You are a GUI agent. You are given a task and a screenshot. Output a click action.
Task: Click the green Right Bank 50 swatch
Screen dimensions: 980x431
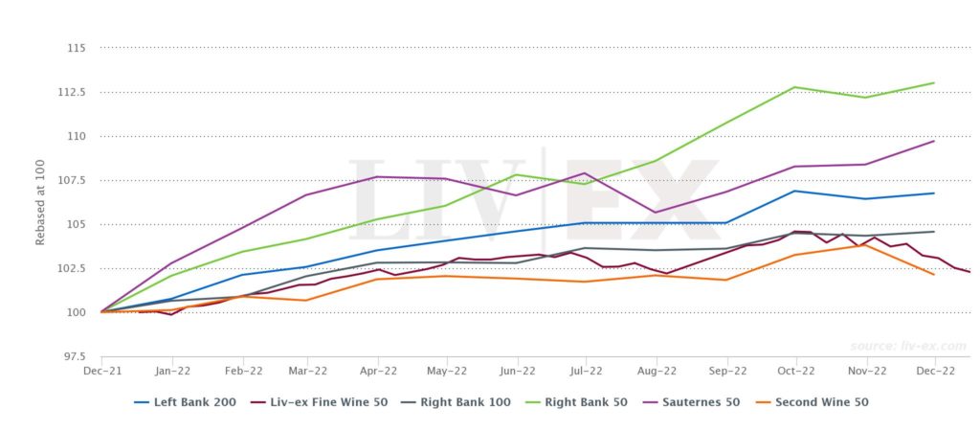coord(531,402)
